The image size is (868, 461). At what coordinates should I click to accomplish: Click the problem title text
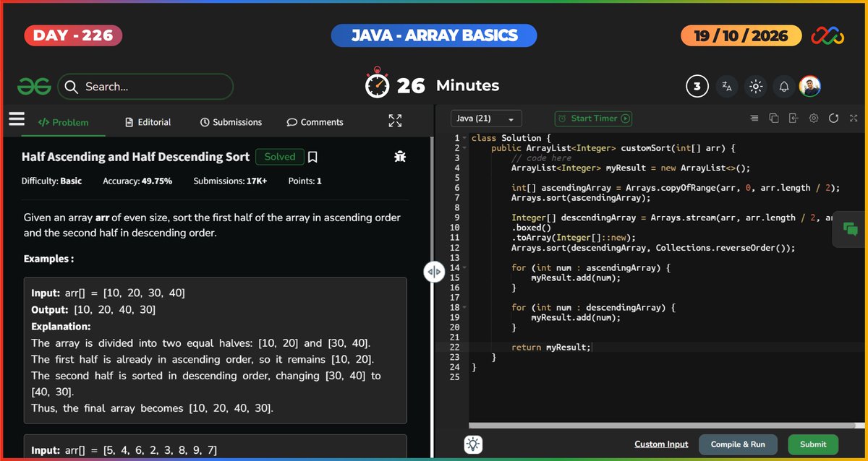pyautogui.click(x=135, y=157)
